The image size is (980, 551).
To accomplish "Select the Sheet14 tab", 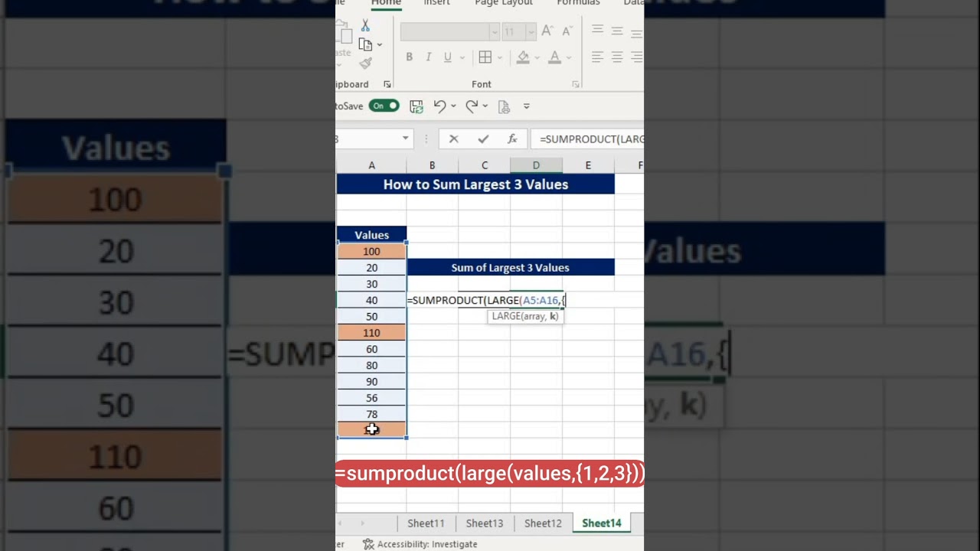I will pyautogui.click(x=602, y=523).
